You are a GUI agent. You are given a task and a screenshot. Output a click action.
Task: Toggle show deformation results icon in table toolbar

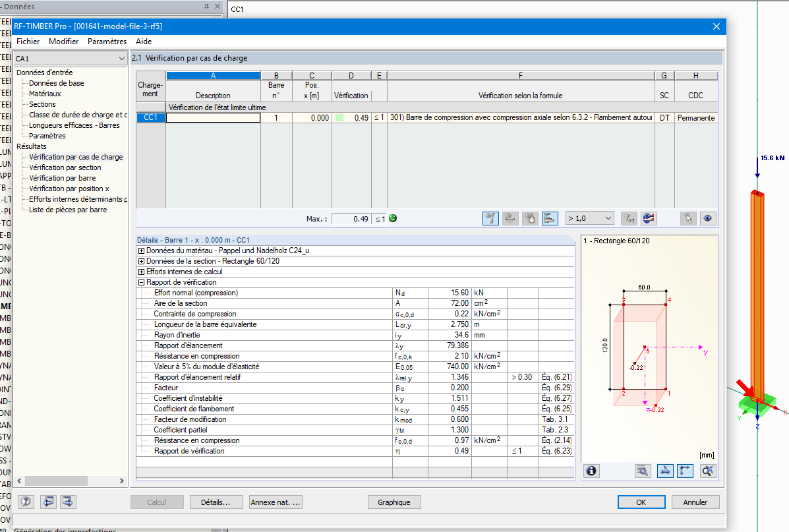click(490, 218)
